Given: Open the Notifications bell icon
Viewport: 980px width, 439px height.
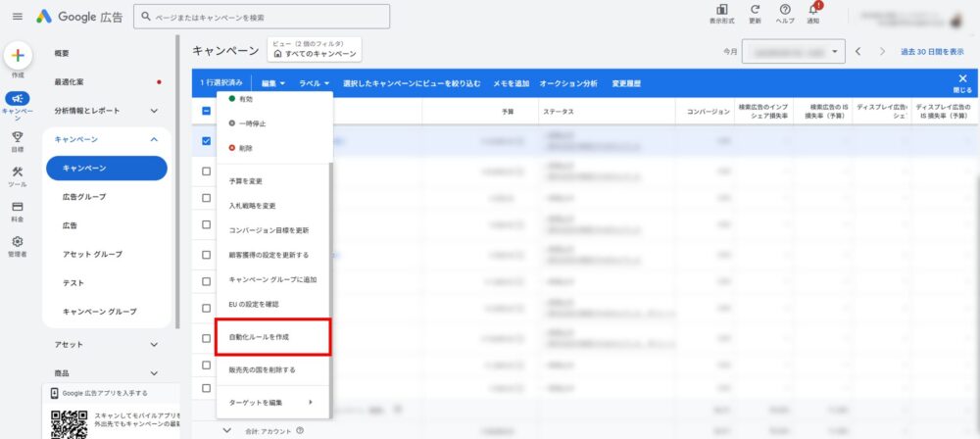Looking at the screenshot, I should [x=813, y=11].
